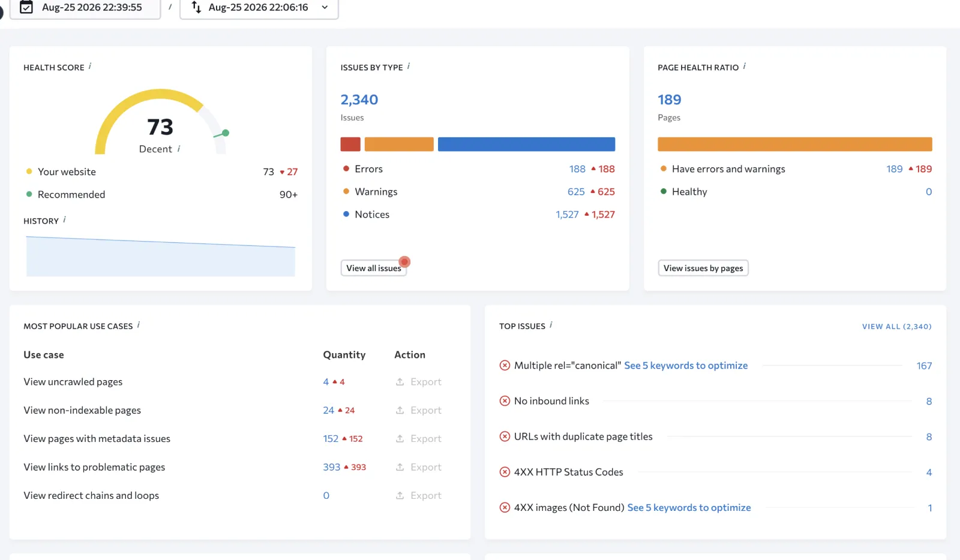Click export icon for redirect chains and loops

[400, 495]
